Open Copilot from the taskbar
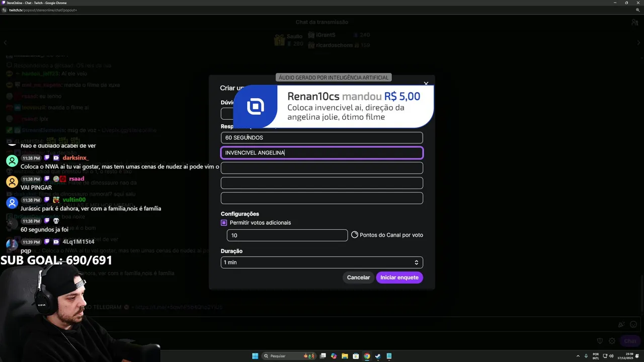Screen dimensions: 644x362 point(334,356)
